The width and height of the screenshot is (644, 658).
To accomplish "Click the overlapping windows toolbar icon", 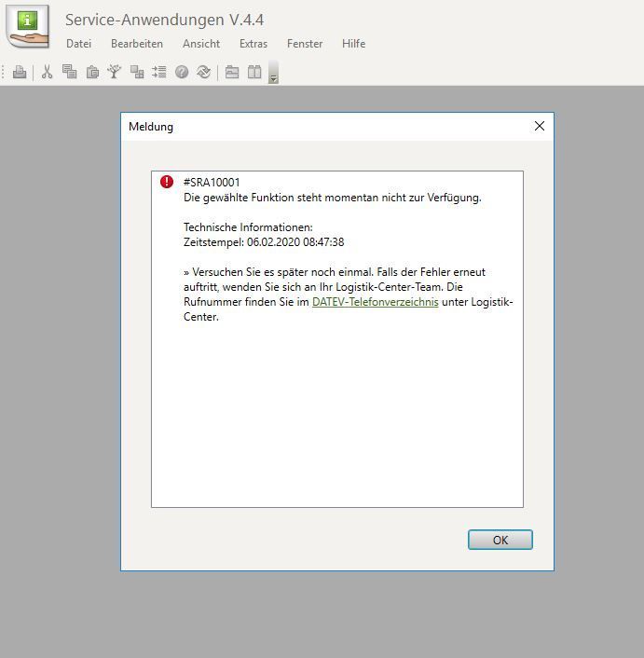I will [137, 72].
